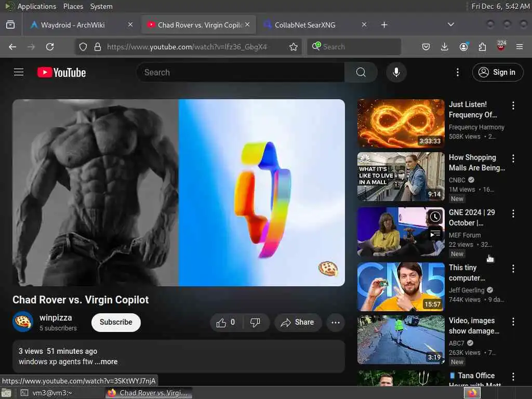Open Firefox View icon left of tabs
The height and width of the screenshot is (399, 532).
point(10,25)
